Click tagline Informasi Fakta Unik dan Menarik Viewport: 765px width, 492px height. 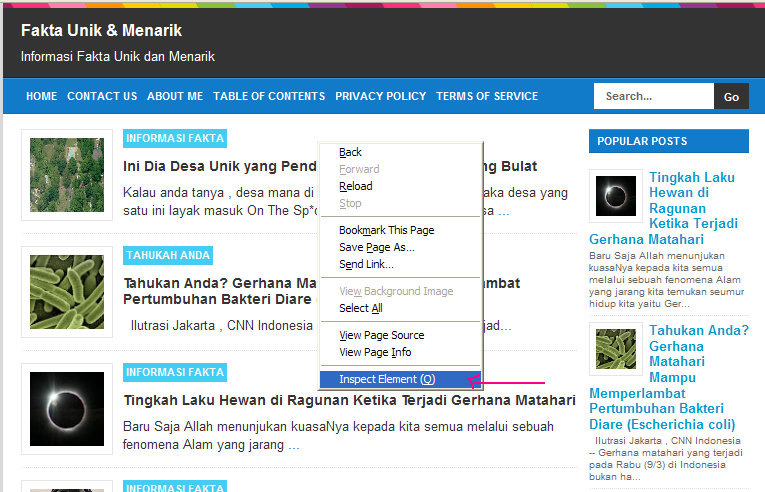coord(118,57)
